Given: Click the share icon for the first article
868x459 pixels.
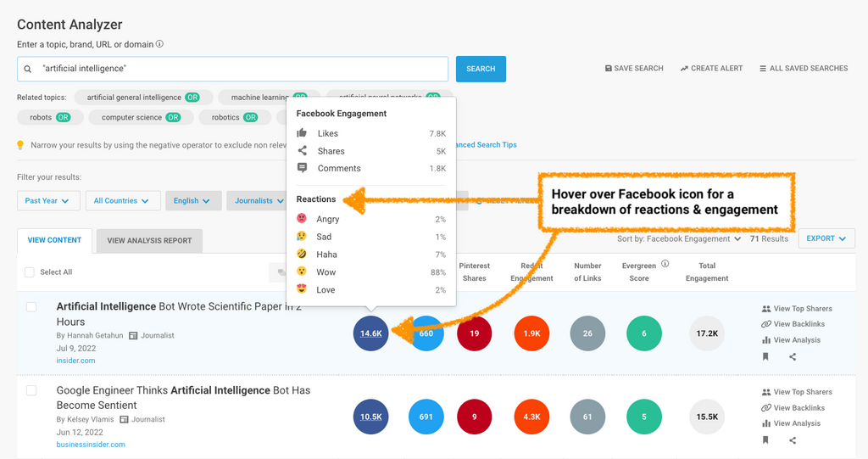Looking at the screenshot, I should click(x=793, y=357).
